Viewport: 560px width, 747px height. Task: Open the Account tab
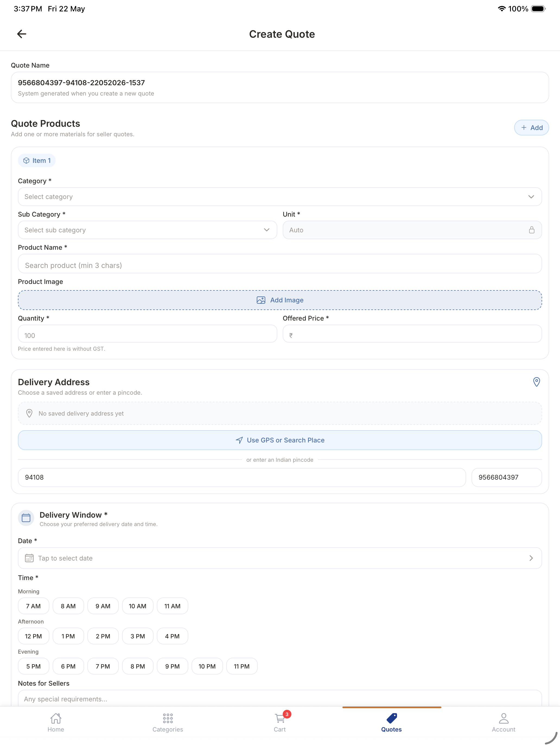tap(504, 723)
